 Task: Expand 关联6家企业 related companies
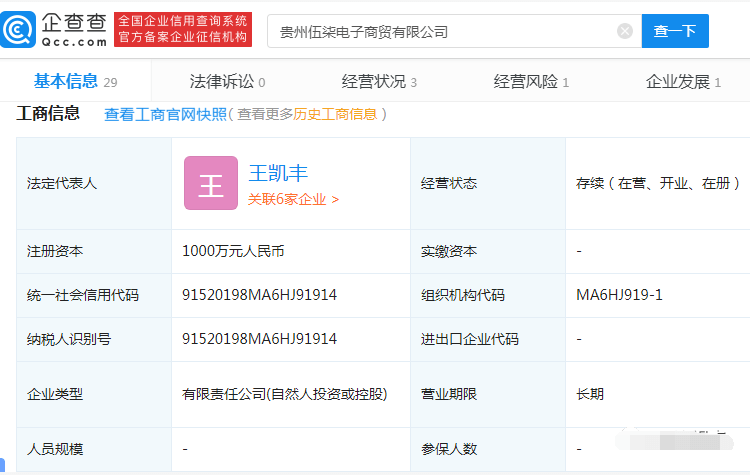pyautogui.click(x=293, y=199)
